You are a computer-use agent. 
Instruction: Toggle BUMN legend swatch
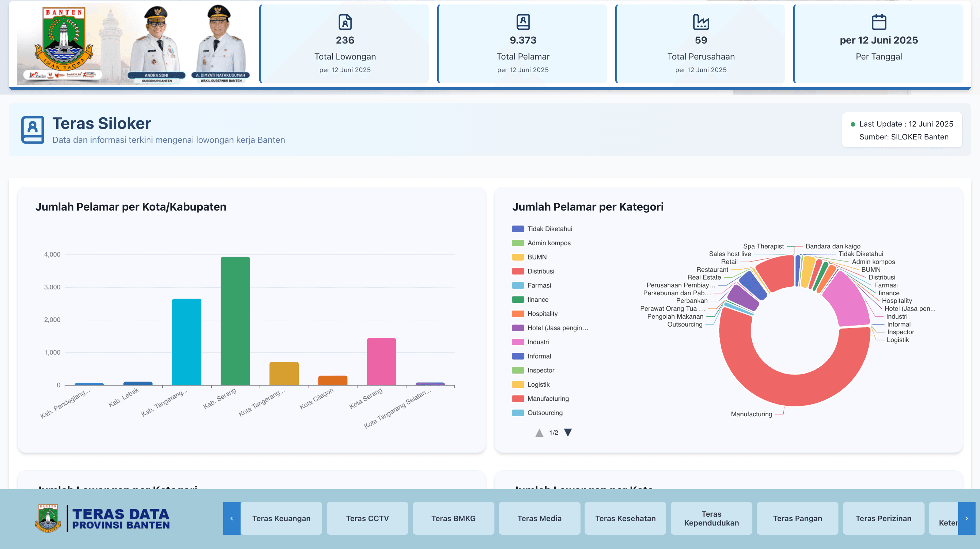(x=518, y=257)
